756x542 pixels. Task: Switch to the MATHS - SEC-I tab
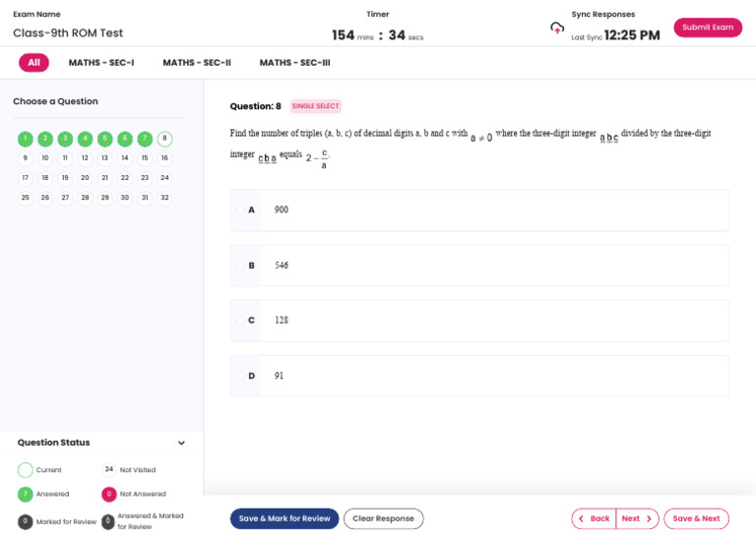(x=101, y=63)
